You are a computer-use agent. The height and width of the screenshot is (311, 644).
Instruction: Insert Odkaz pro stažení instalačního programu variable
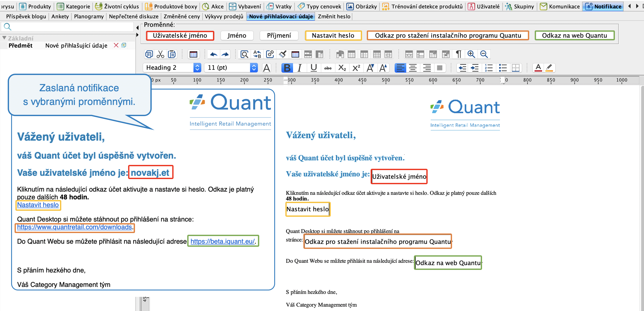[x=448, y=36]
